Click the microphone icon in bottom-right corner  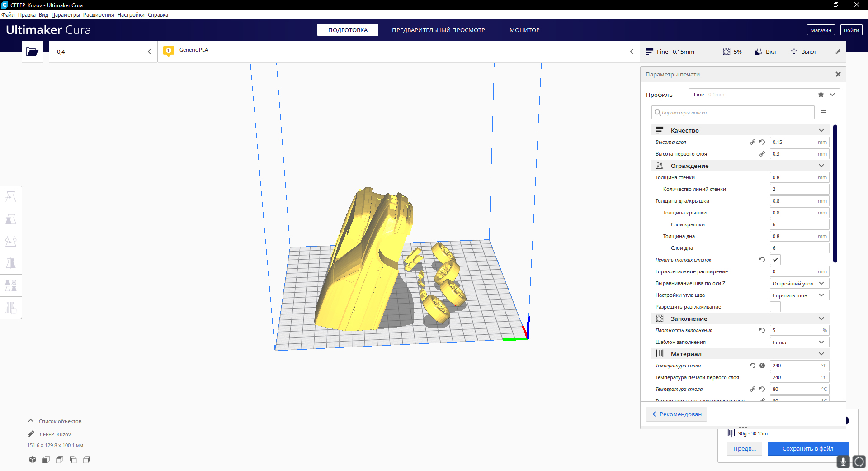pos(843,461)
